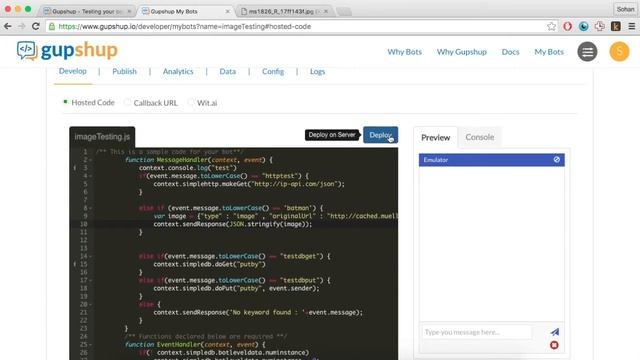Screen dimensions: 640x360
Task: Click the Deploy button
Action: coord(380,135)
